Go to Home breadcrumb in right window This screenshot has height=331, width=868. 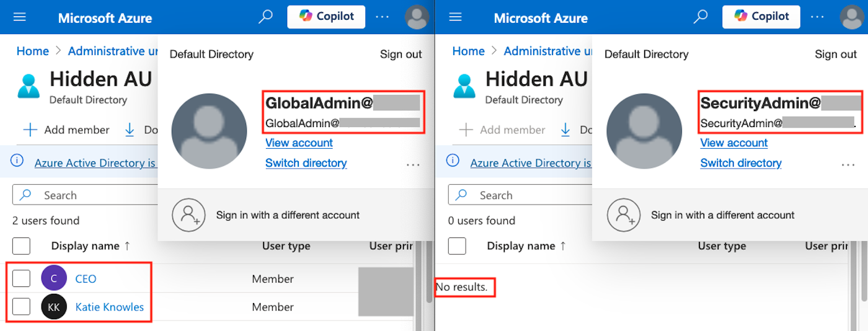tap(469, 51)
